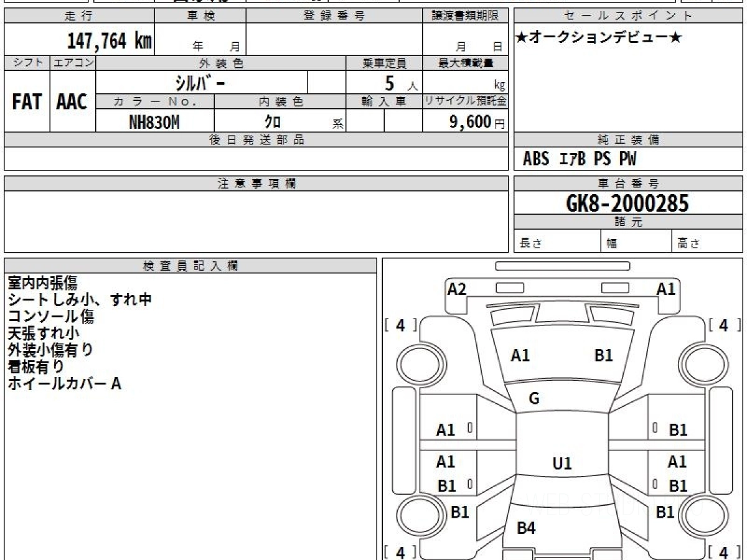
Task: Click the A2 damage mark on bumper
Action: pos(457,289)
